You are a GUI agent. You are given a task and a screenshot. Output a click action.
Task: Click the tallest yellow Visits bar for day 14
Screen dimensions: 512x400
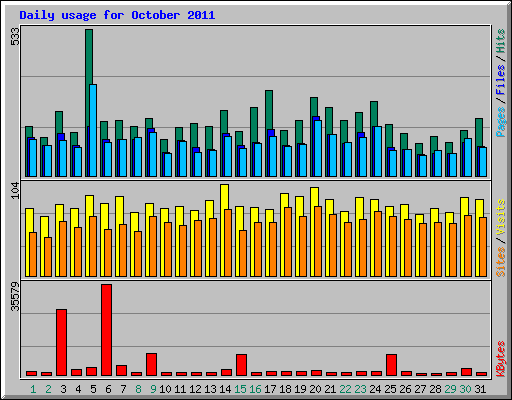tap(224, 197)
